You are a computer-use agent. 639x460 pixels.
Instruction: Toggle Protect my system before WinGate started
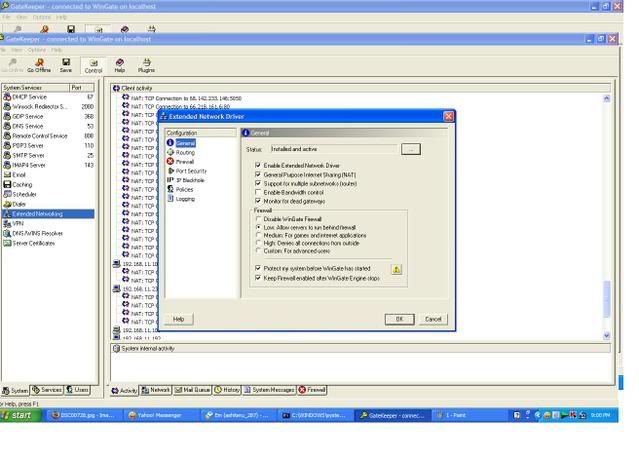tap(258, 269)
